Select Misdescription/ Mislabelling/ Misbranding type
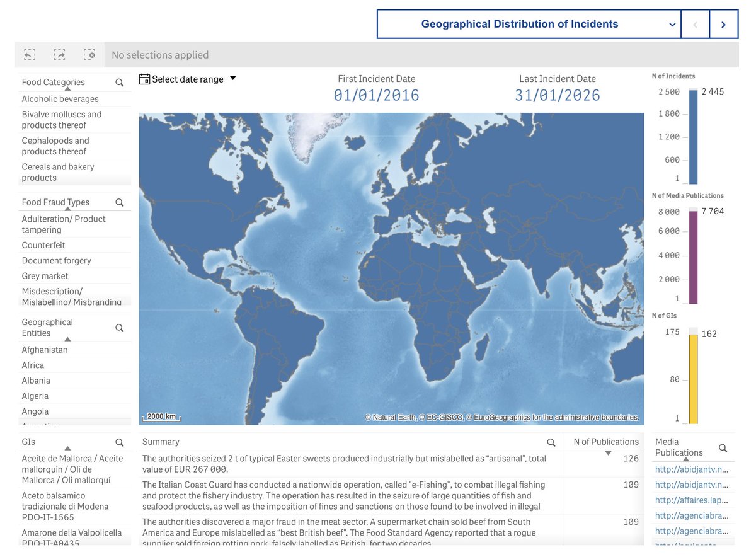 point(75,296)
